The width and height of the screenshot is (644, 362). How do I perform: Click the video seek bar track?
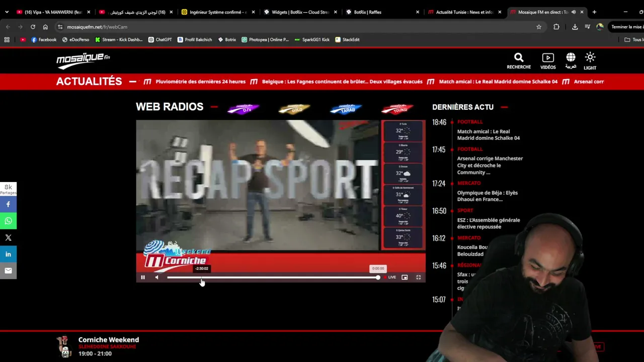273,277
